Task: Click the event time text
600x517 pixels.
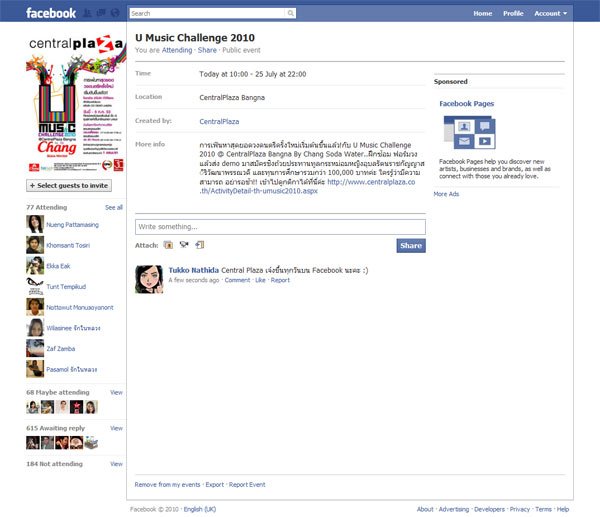Action: pos(253,74)
